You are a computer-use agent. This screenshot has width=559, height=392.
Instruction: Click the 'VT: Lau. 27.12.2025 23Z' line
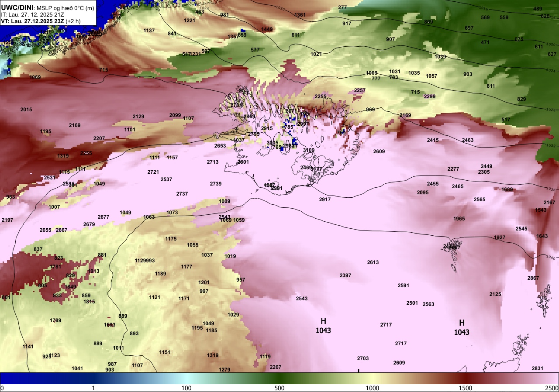point(33,21)
